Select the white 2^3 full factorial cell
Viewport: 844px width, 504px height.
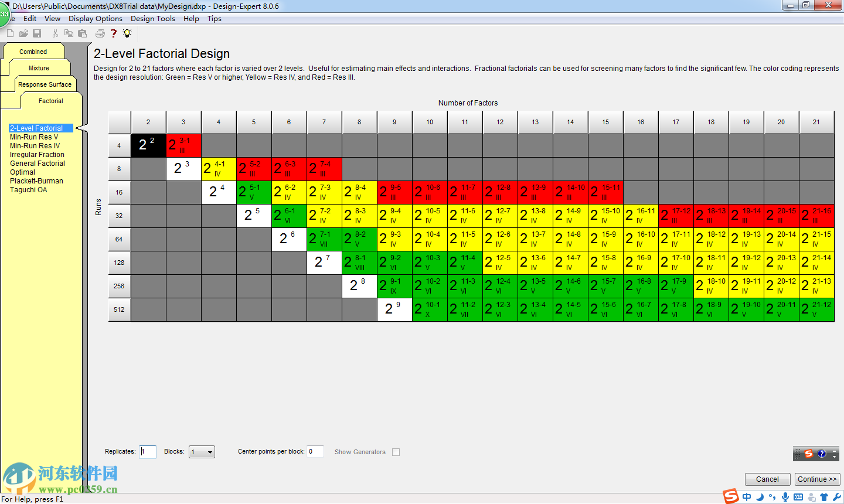coord(183,169)
